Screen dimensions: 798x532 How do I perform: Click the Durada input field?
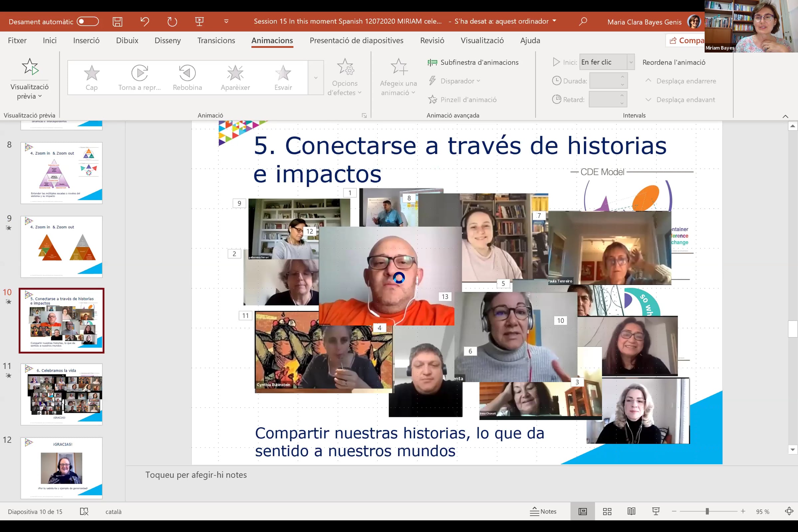click(604, 81)
